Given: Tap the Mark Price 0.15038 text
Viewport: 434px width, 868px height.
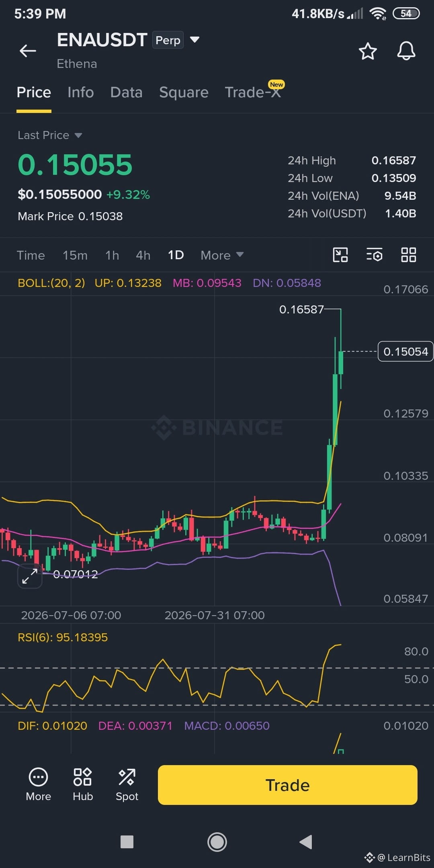Looking at the screenshot, I should 70,216.
